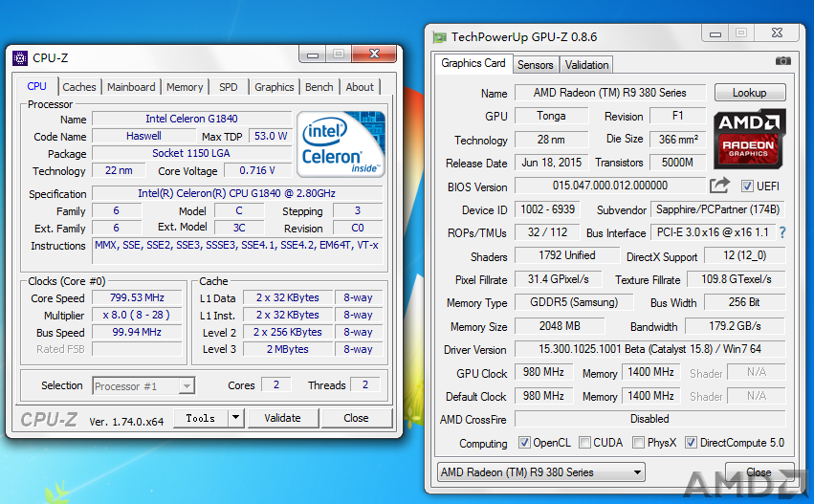This screenshot has height=504, width=814.
Task: Open the Tools dropdown arrow in CPU-Z
Action: (235, 417)
